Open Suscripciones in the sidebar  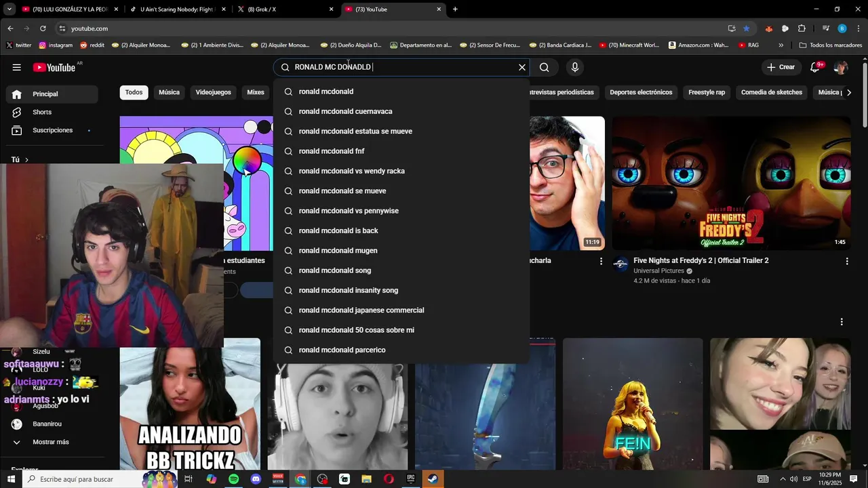52,130
